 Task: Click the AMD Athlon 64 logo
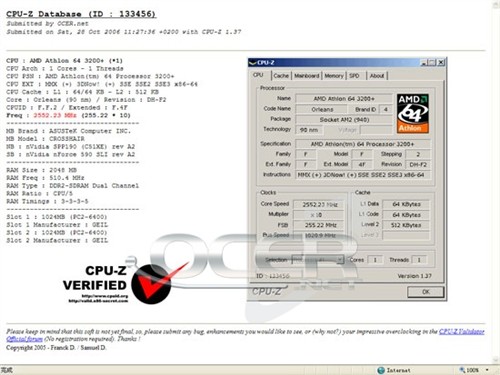click(413, 113)
